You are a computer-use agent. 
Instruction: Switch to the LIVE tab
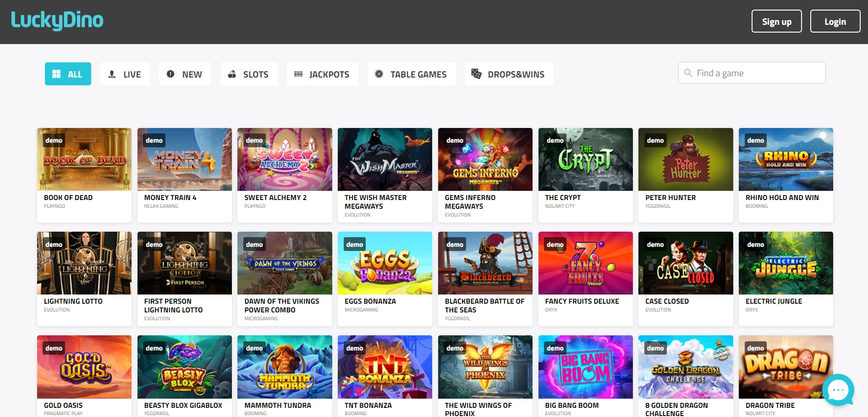[125, 74]
